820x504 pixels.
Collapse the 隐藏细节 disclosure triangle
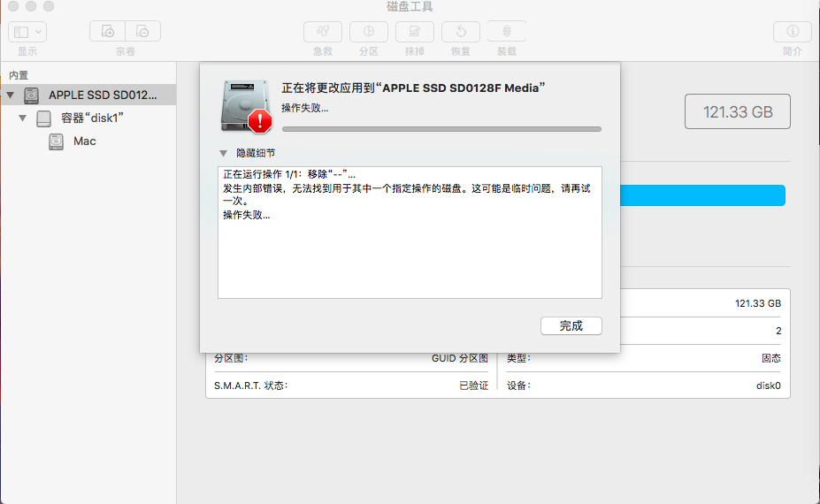224,153
